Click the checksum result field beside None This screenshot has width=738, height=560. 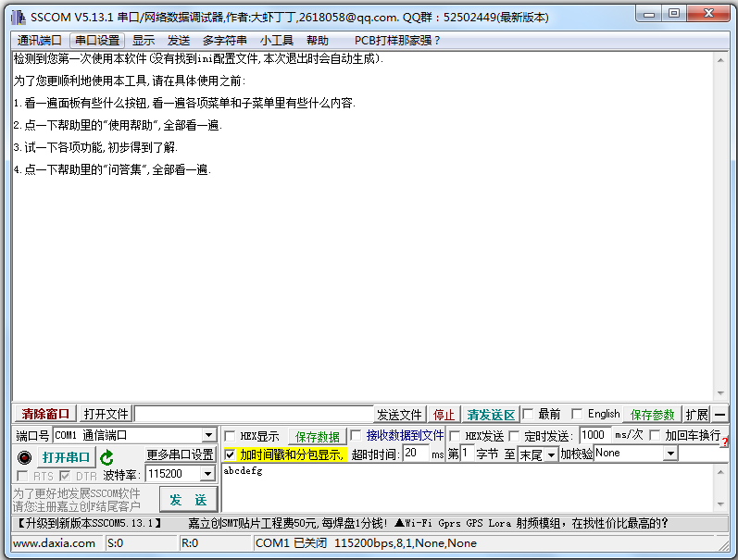[704, 454]
